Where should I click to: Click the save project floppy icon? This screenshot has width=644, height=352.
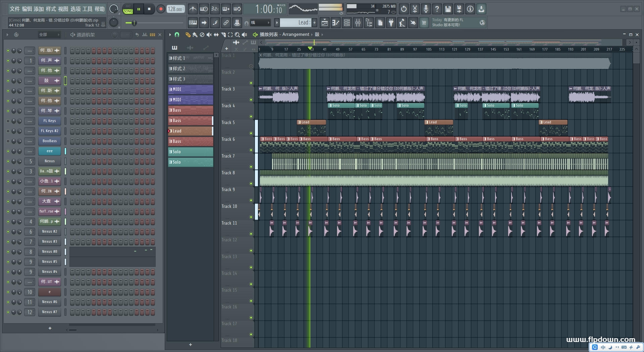(448, 9)
